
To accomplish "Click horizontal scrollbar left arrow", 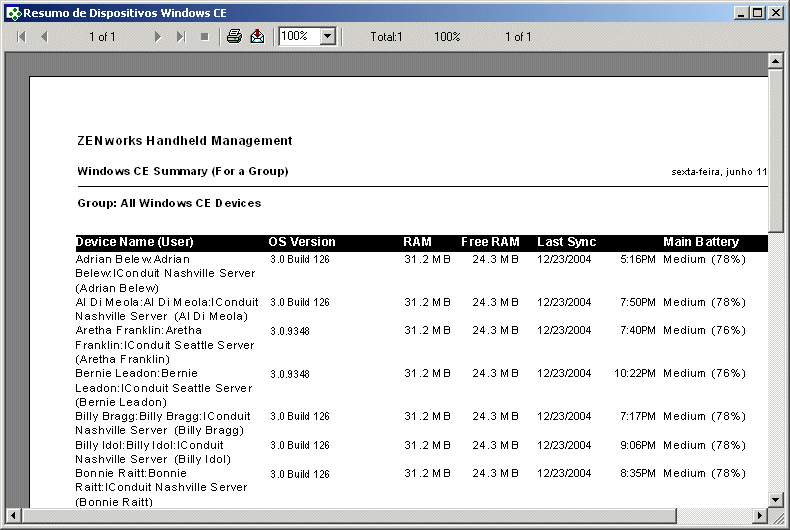I will click(13, 515).
